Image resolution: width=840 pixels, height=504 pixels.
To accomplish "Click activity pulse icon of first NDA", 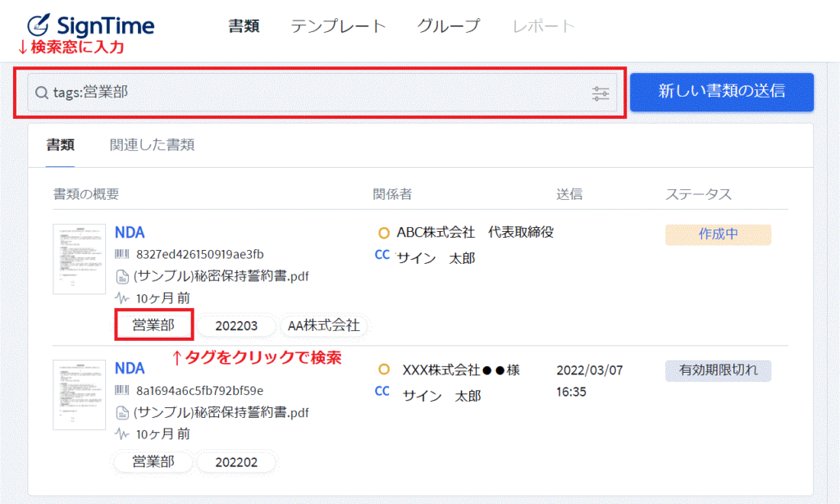I will tap(122, 298).
